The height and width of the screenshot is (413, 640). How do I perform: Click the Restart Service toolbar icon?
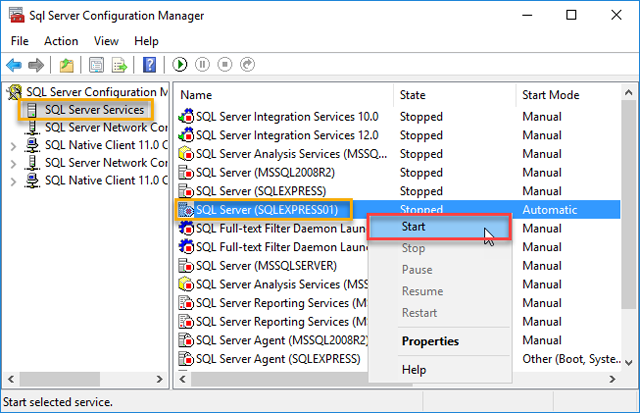(247, 64)
